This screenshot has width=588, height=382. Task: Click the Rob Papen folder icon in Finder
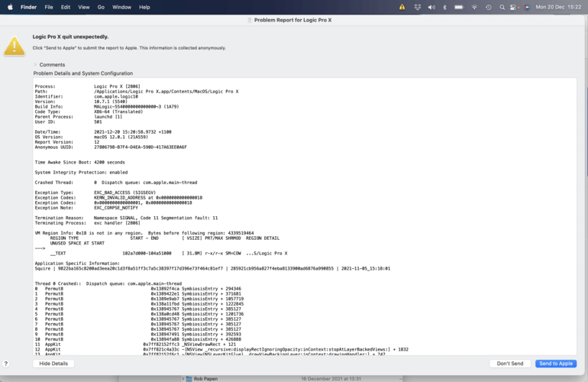189,379
